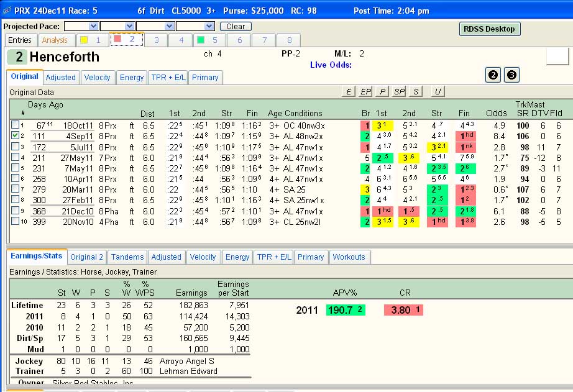Toggle checkbox for race line 9 (21Dec10)

15,210
